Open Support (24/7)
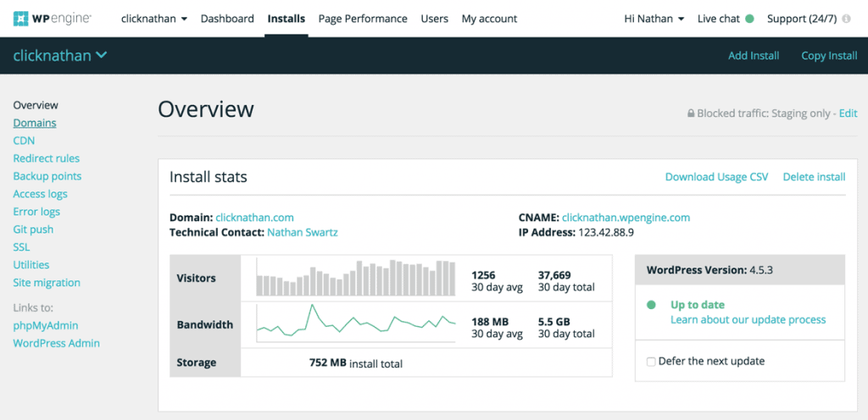The width and height of the screenshot is (868, 420). (802, 19)
